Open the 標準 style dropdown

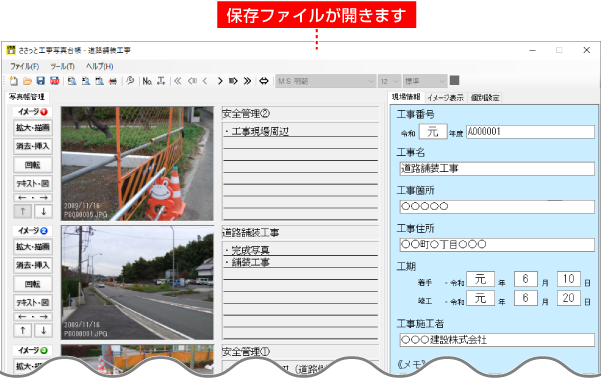click(x=425, y=81)
